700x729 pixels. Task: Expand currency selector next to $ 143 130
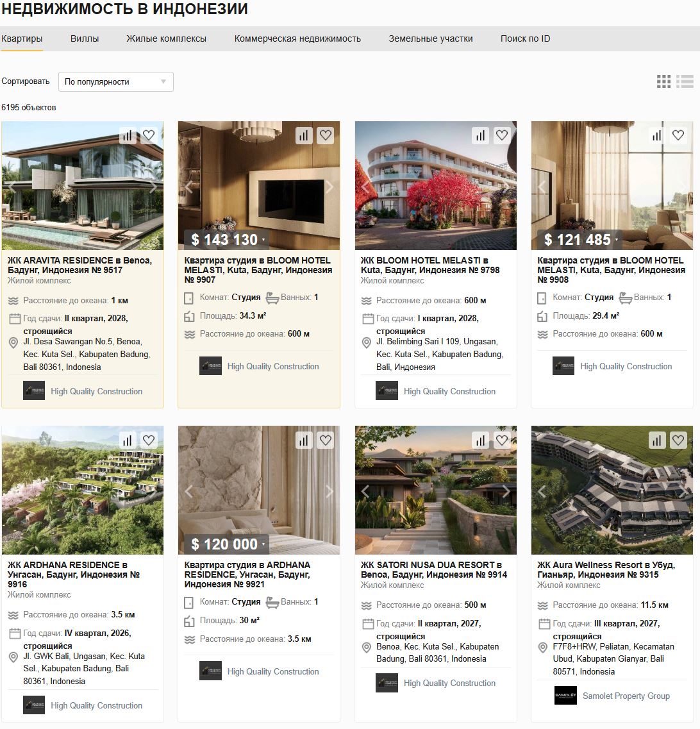263,240
